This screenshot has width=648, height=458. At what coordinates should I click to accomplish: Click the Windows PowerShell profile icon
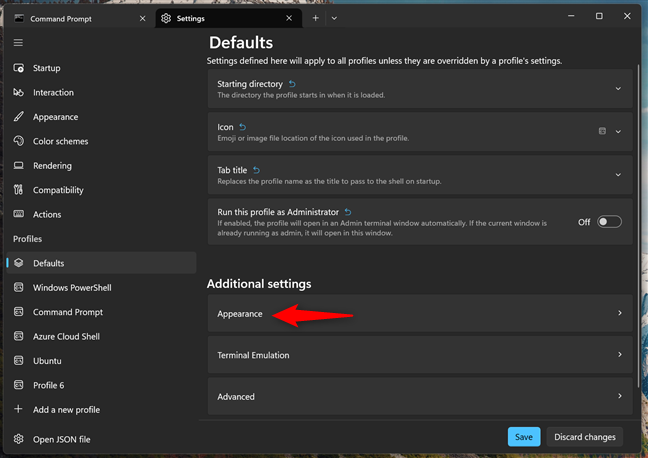point(19,287)
